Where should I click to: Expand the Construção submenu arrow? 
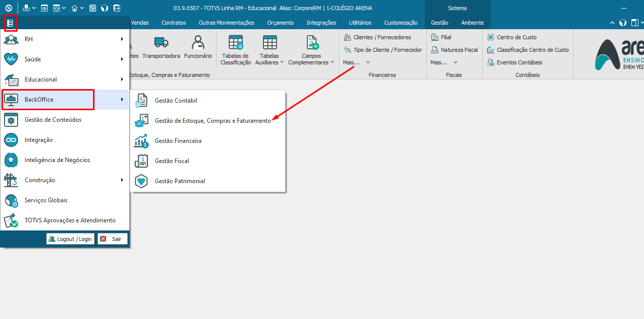[122, 180]
